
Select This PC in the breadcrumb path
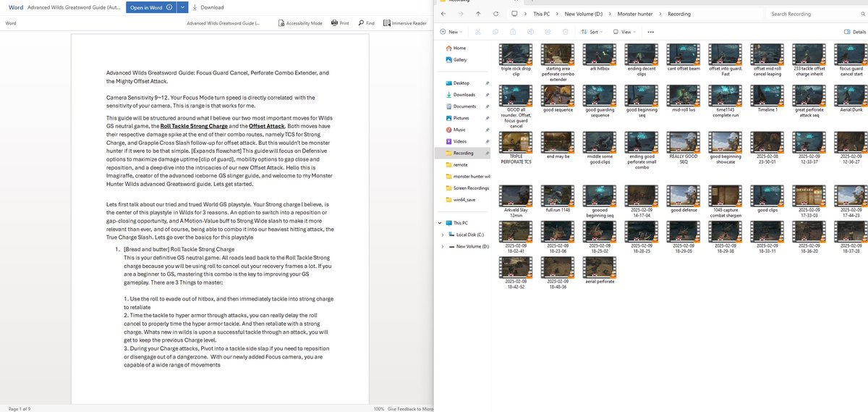tap(542, 14)
